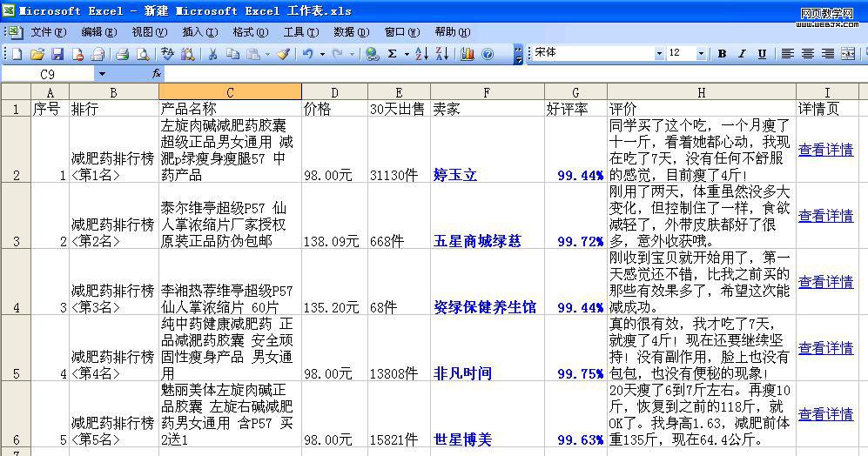Open a file with the Open folder icon
The width and height of the screenshot is (868, 456).
[x=37, y=54]
